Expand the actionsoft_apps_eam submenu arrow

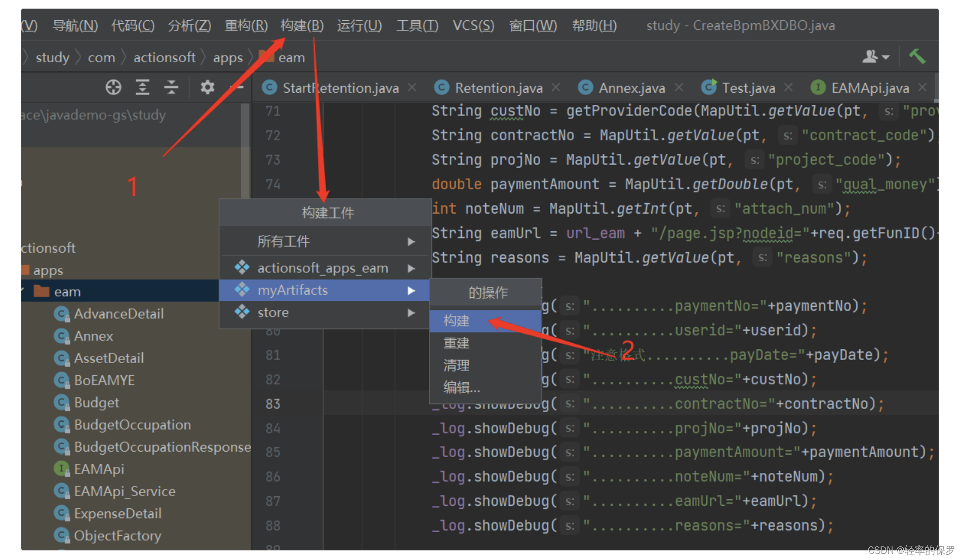click(411, 268)
